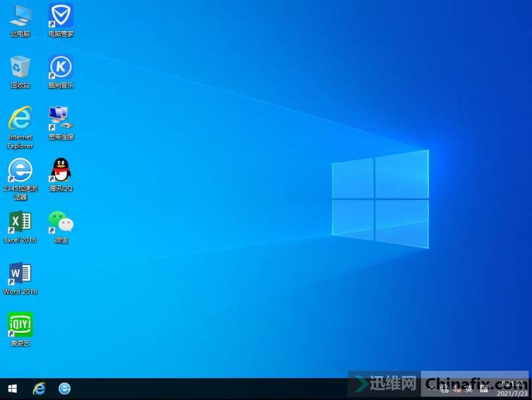Click the input method keyboard tray icon
Image resolution: width=532 pixels, height=400 pixels.
pyautogui.click(x=484, y=389)
